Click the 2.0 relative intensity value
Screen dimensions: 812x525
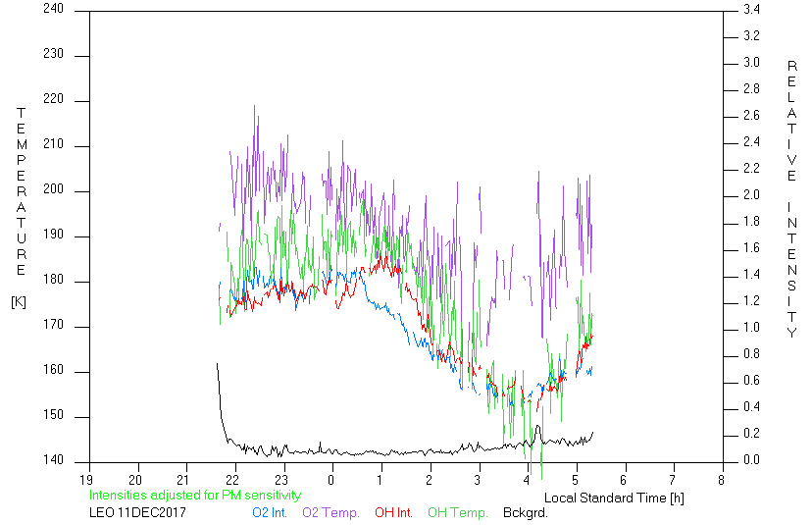(751, 195)
